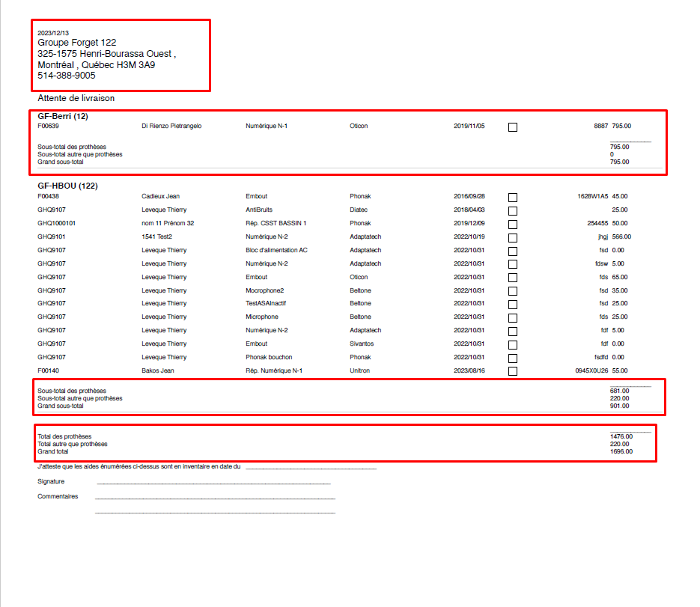Tick checkbox for Numérique N-2 serial fdf

(513, 332)
